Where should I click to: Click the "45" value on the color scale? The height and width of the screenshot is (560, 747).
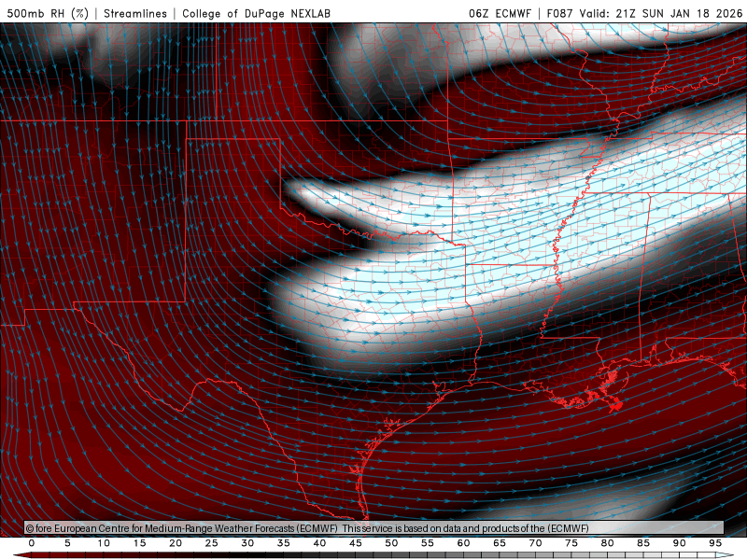pos(356,543)
